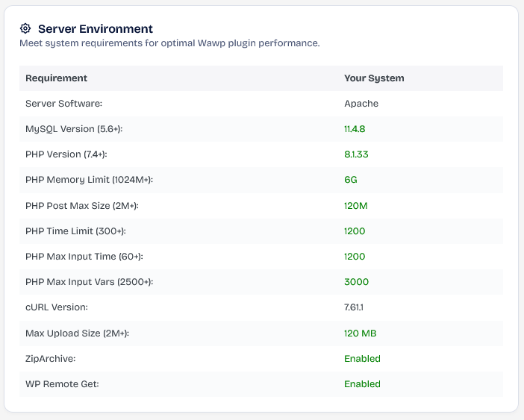Select the MySQL version value 11.4.8

pyautogui.click(x=355, y=129)
